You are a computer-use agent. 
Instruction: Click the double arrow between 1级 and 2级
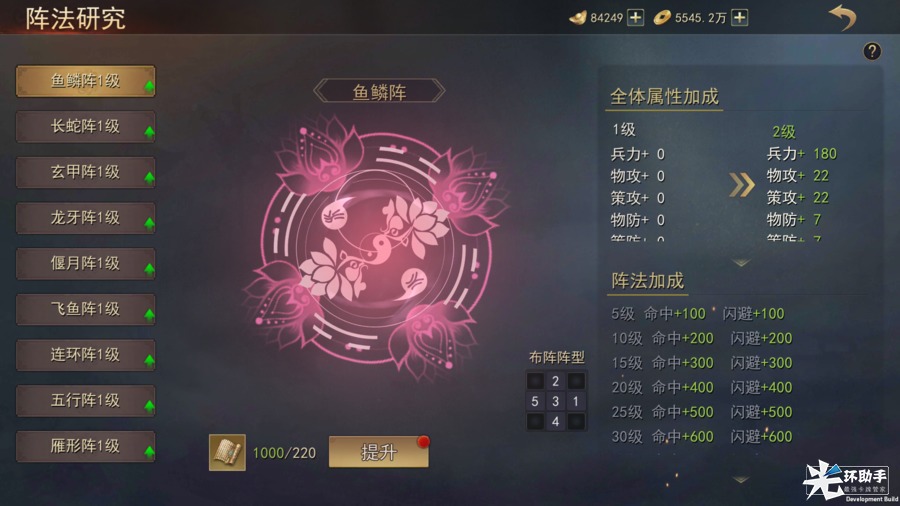point(742,185)
